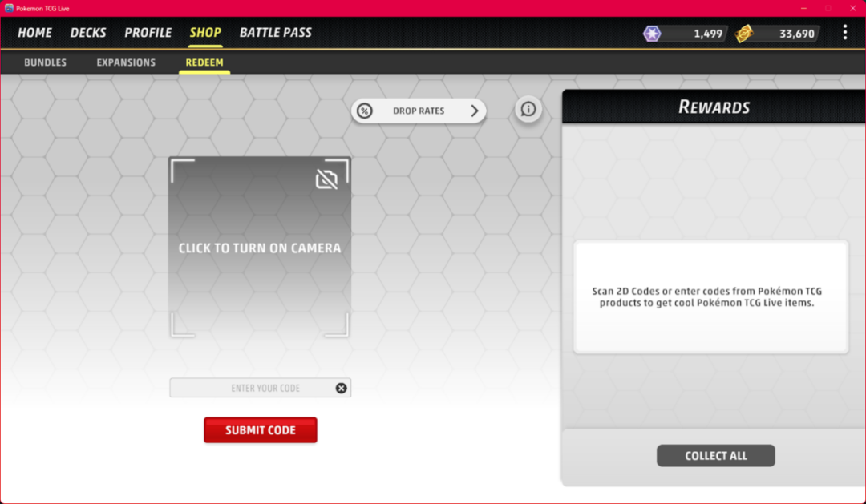
Task: Click the purple crystals currency icon
Action: tap(652, 34)
